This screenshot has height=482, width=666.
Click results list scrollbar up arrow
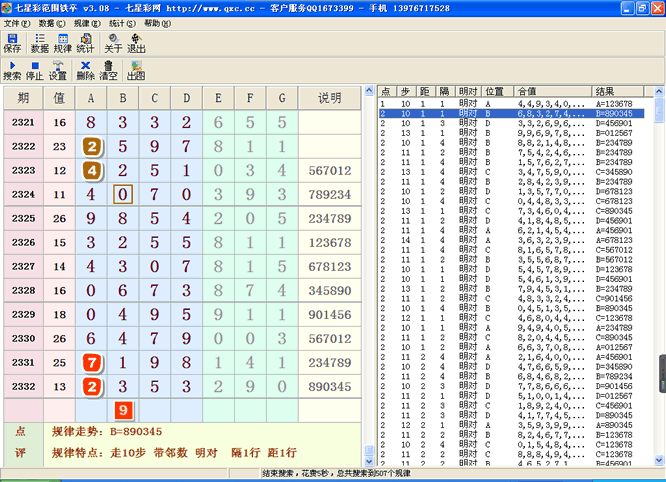pyautogui.click(x=659, y=91)
